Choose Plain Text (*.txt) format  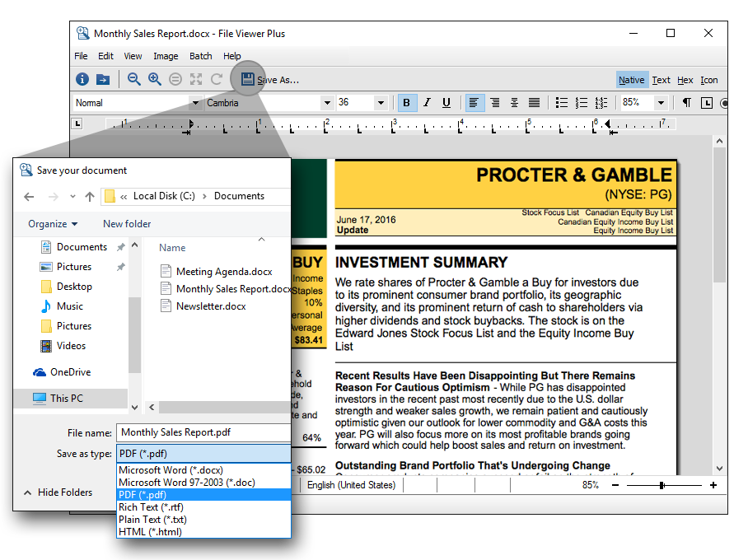pos(203,520)
